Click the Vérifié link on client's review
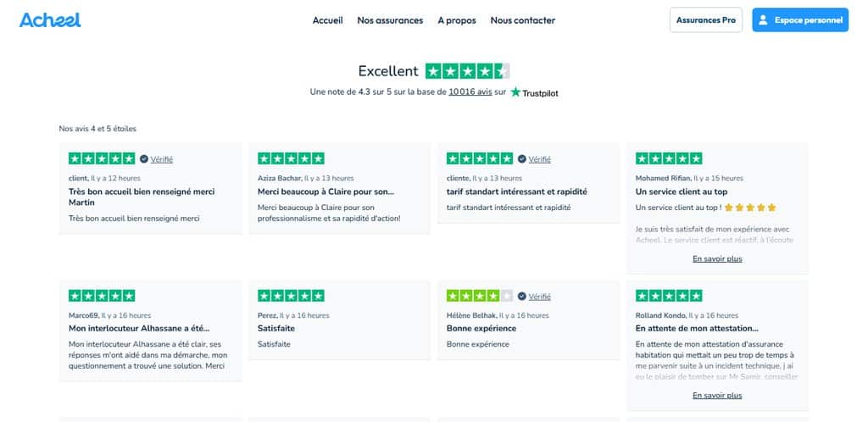The height and width of the screenshot is (422, 868). (162, 159)
